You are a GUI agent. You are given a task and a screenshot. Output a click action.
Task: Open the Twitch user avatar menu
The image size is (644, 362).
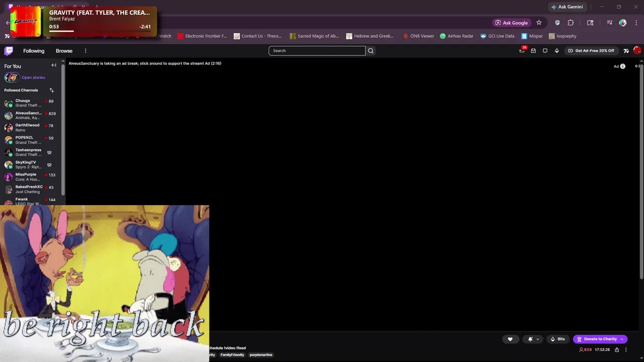637,50
